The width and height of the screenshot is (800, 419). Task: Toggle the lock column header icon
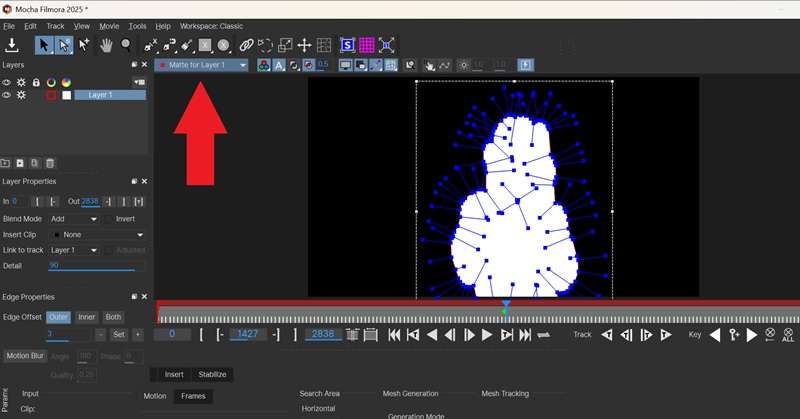point(36,82)
